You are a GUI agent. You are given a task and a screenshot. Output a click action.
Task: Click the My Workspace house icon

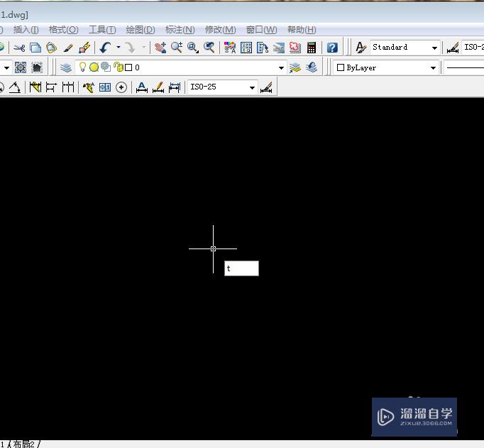(37, 67)
